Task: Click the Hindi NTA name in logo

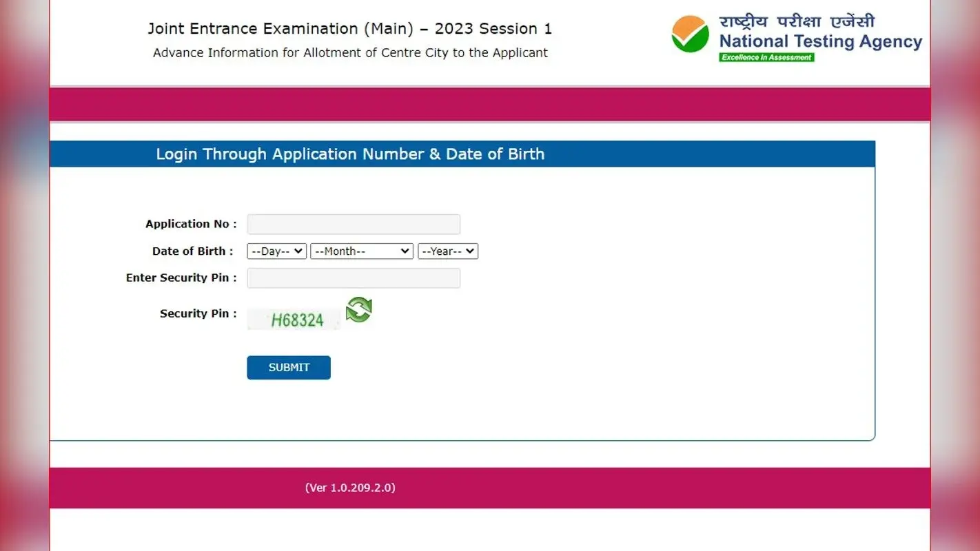Action: (797, 21)
